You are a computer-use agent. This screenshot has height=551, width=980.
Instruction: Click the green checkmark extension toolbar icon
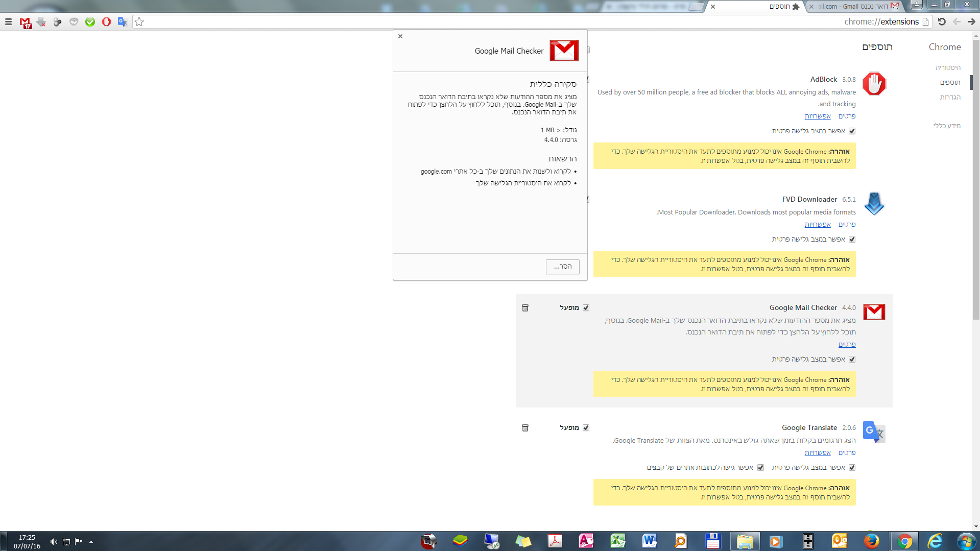coord(90,22)
